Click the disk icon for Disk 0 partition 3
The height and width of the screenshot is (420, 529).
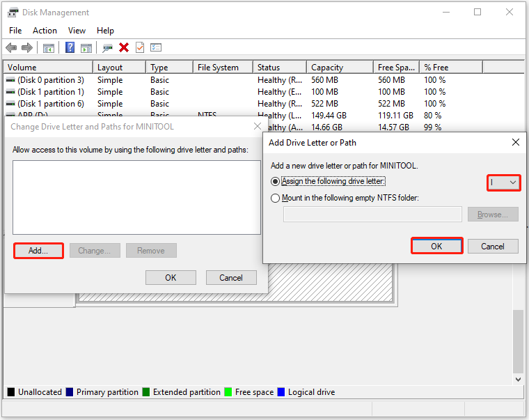[10, 80]
